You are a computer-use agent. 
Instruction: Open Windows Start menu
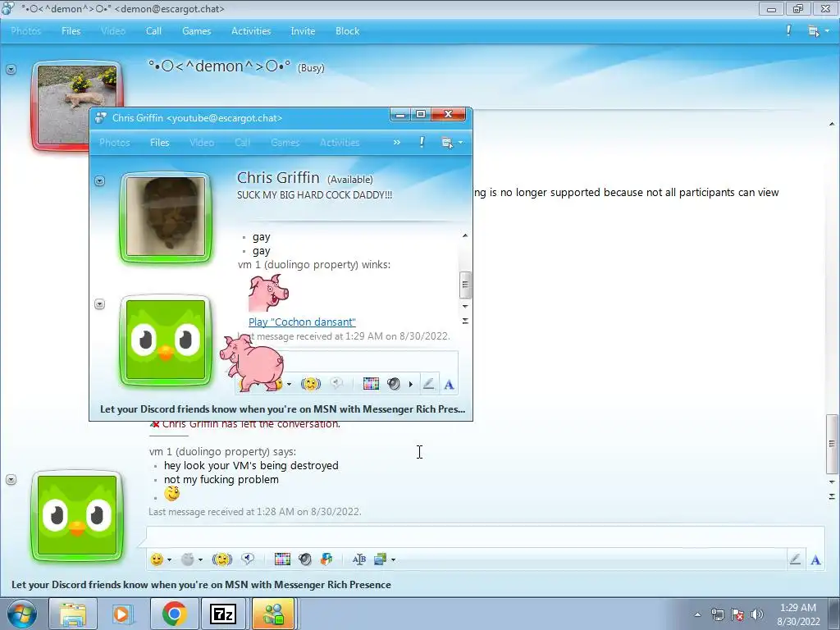pyautogui.click(x=21, y=614)
